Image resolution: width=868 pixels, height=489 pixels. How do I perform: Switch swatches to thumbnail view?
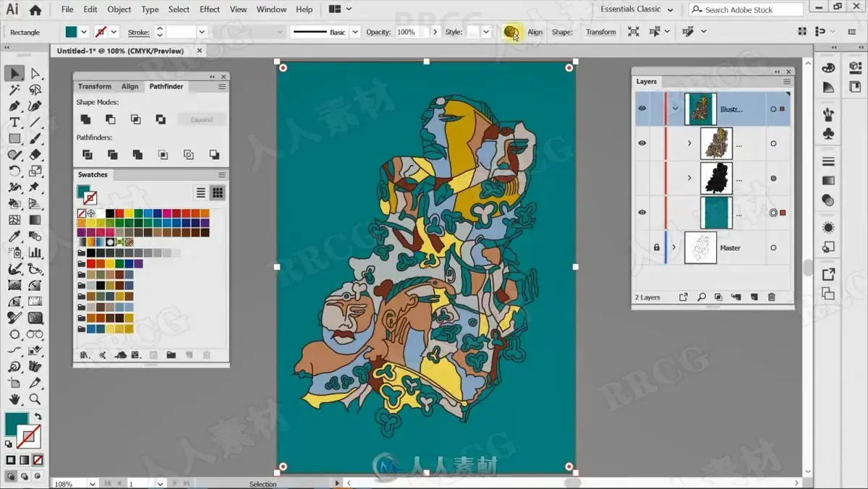(x=217, y=192)
